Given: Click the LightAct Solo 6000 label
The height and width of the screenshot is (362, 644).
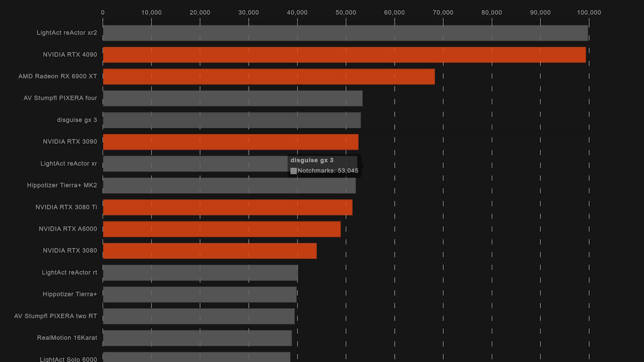Looking at the screenshot, I should pyautogui.click(x=68, y=359).
